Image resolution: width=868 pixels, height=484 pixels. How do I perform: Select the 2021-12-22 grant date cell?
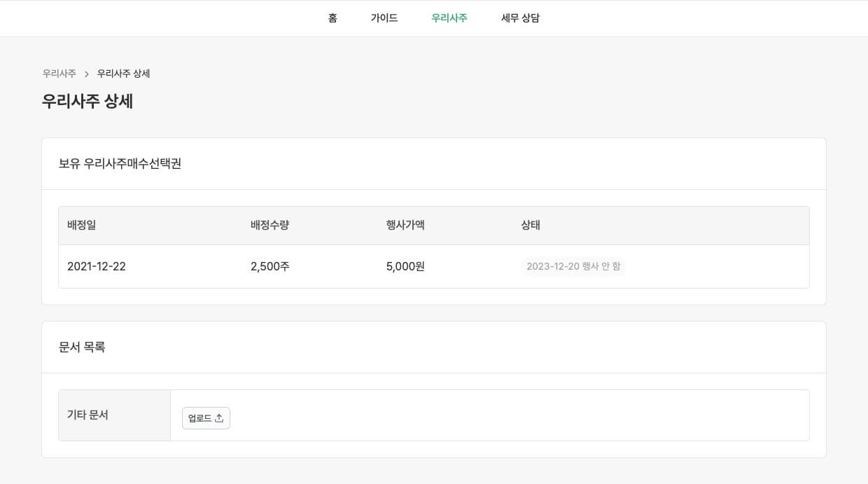pyautogui.click(x=97, y=266)
